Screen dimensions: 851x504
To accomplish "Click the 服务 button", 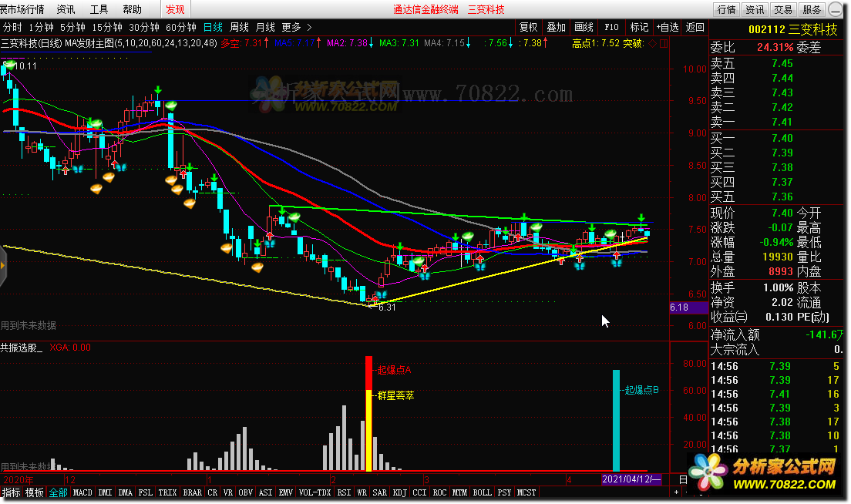I will (x=812, y=10).
